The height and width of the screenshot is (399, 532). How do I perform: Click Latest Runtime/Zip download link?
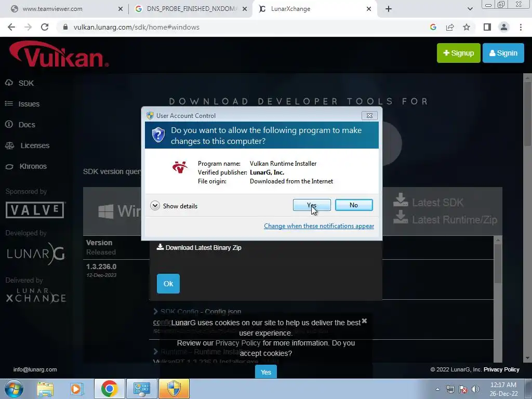coord(445,220)
